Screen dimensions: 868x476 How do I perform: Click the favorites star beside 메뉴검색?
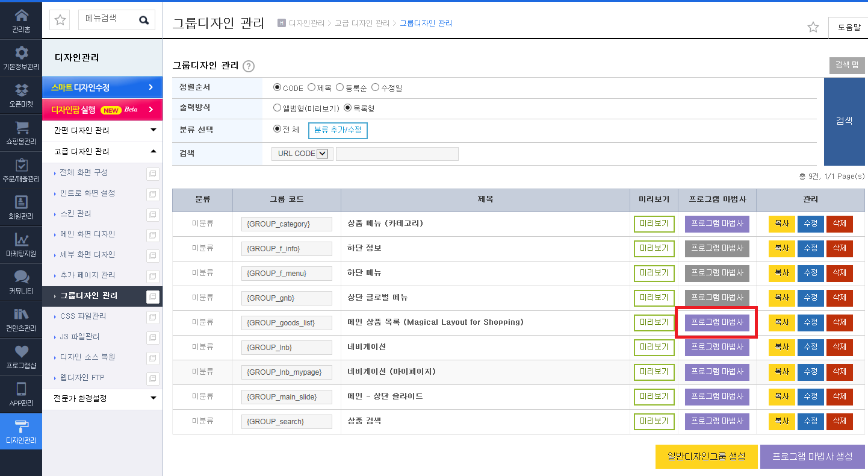[x=60, y=20]
